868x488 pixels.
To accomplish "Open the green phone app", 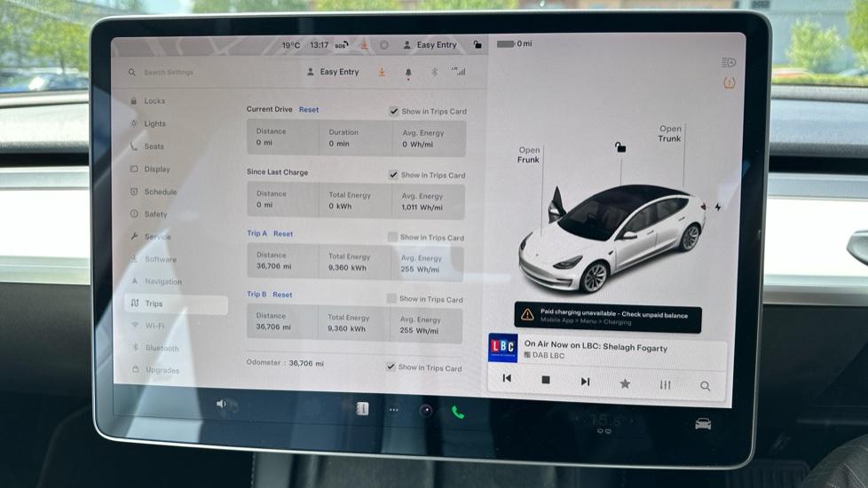I will point(458,413).
